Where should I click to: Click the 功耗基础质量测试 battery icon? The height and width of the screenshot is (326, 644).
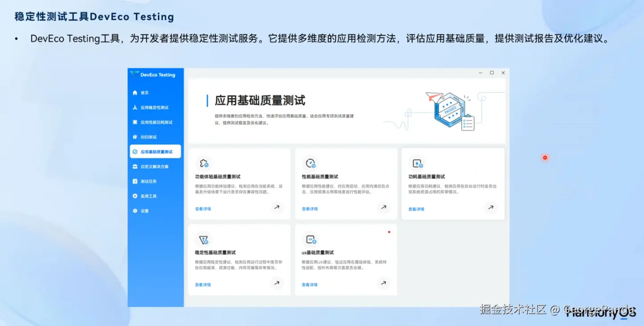coord(417,163)
